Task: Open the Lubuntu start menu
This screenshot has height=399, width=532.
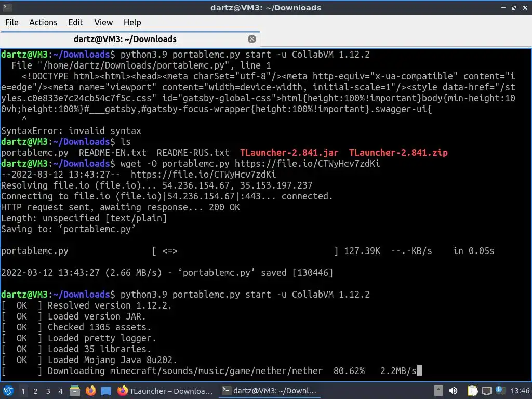Action: click(x=8, y=391)
